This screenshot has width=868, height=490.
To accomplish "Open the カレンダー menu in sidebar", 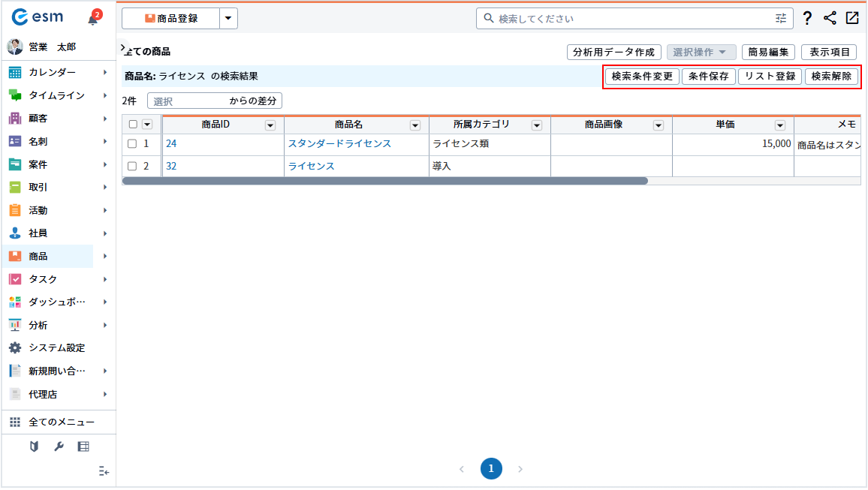I will (x=53, y=72).
